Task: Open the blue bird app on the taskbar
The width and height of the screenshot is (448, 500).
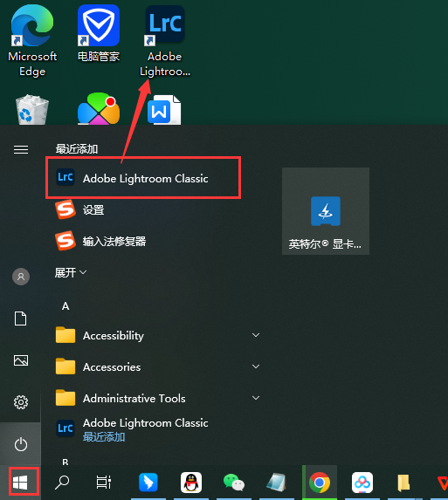Action: tap(148, 483)
